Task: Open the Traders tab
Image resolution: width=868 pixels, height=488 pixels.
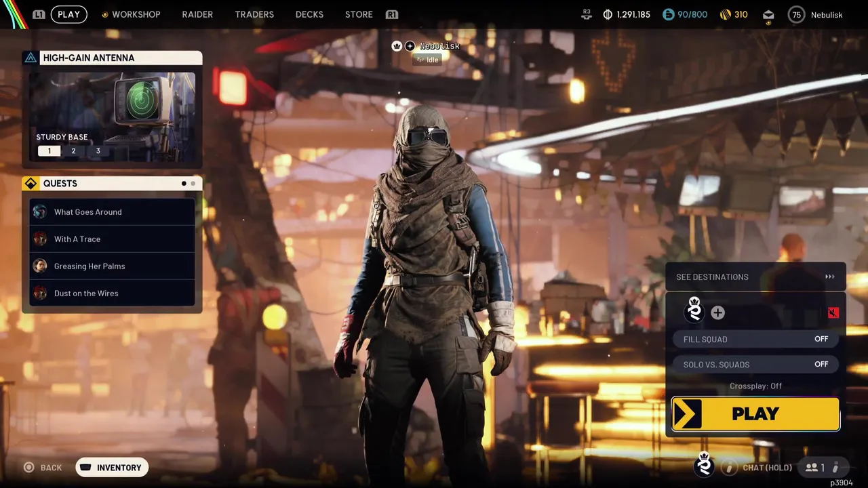Action: [x=254, y=14]
